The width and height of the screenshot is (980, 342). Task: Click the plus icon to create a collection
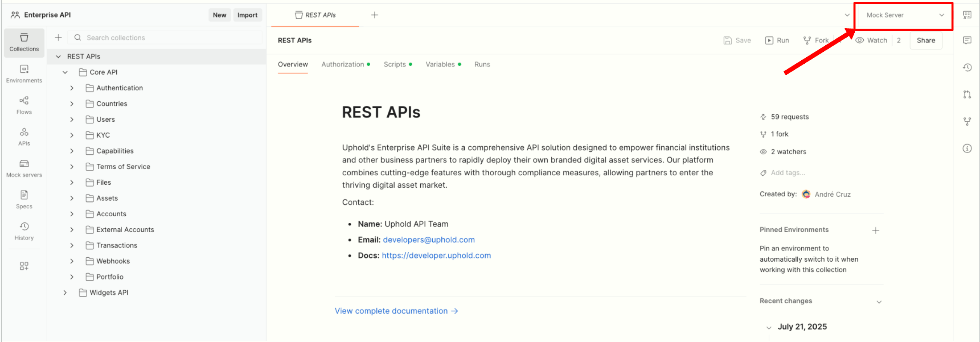point(59,38)
